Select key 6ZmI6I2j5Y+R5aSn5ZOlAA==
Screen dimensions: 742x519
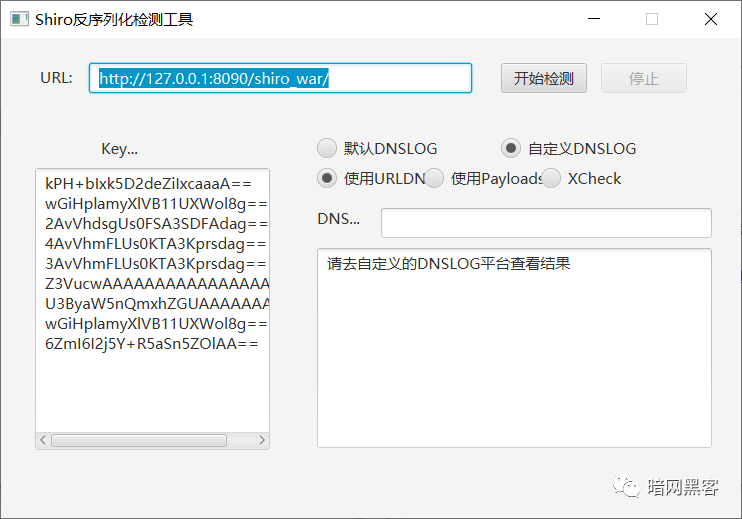(x=152, y=343)
